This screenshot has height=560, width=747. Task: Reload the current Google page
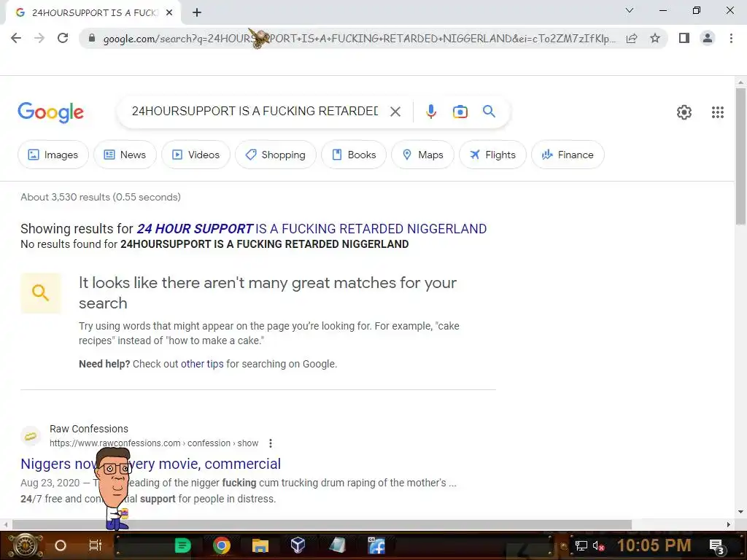click(x=63, y=38)
